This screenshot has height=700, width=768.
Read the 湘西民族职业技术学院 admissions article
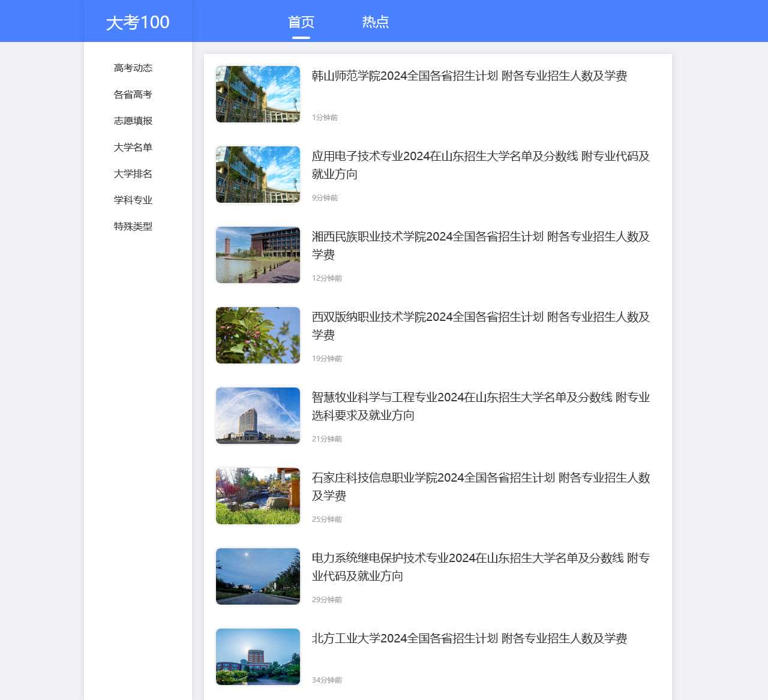click(479, 246)
